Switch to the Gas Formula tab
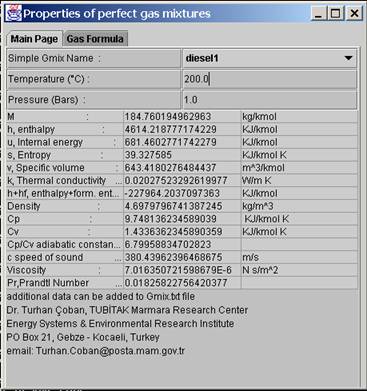Image resolution: width=367 pixels, height=391 pixels. coord(95,39)
